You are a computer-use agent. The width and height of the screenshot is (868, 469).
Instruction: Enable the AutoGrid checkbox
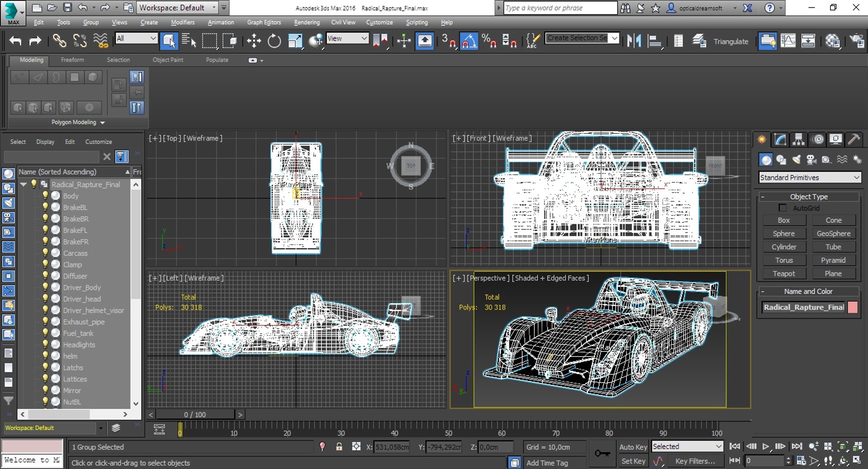click(783, 208)
